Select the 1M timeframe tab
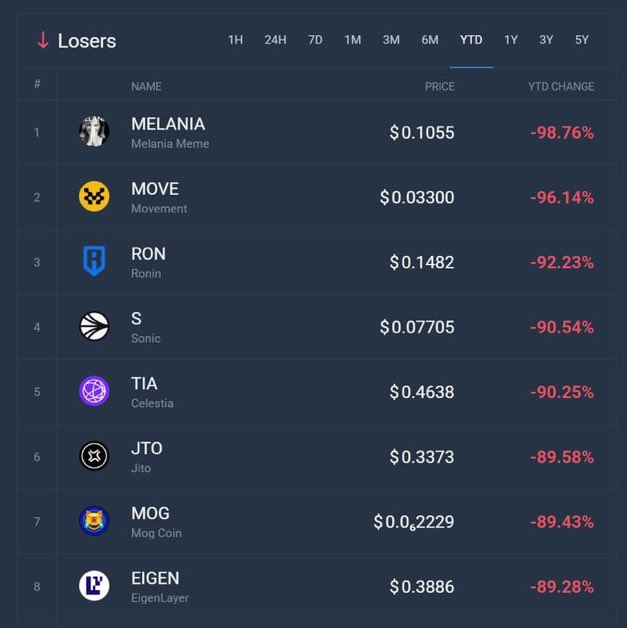The image size is (627, 628). point(353,40)
